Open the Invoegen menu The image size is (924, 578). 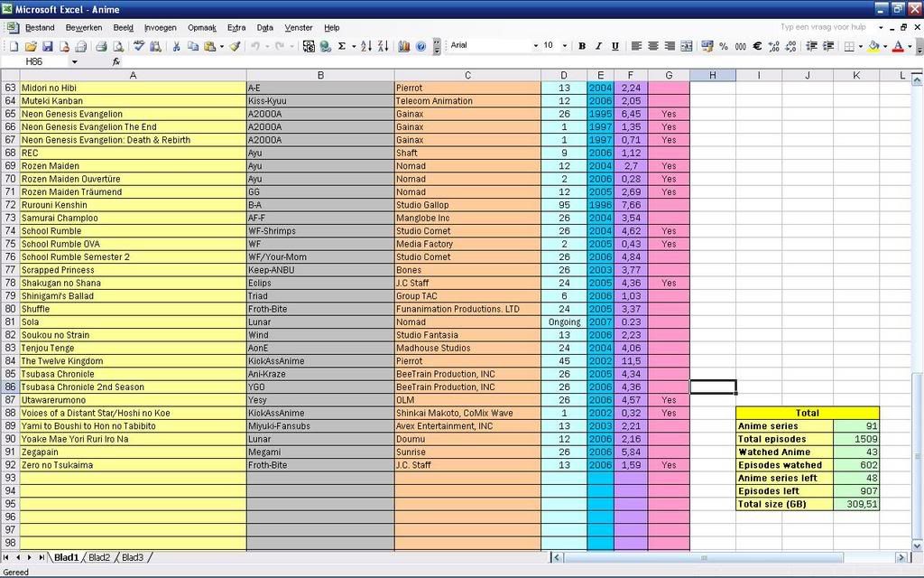coord(161,28)
